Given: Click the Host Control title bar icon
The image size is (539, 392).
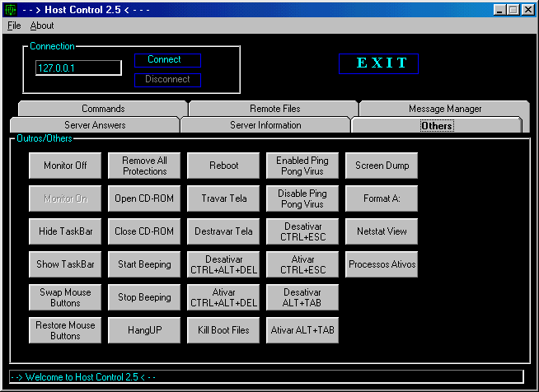Looking at the screenshot, I should (11, 10).
